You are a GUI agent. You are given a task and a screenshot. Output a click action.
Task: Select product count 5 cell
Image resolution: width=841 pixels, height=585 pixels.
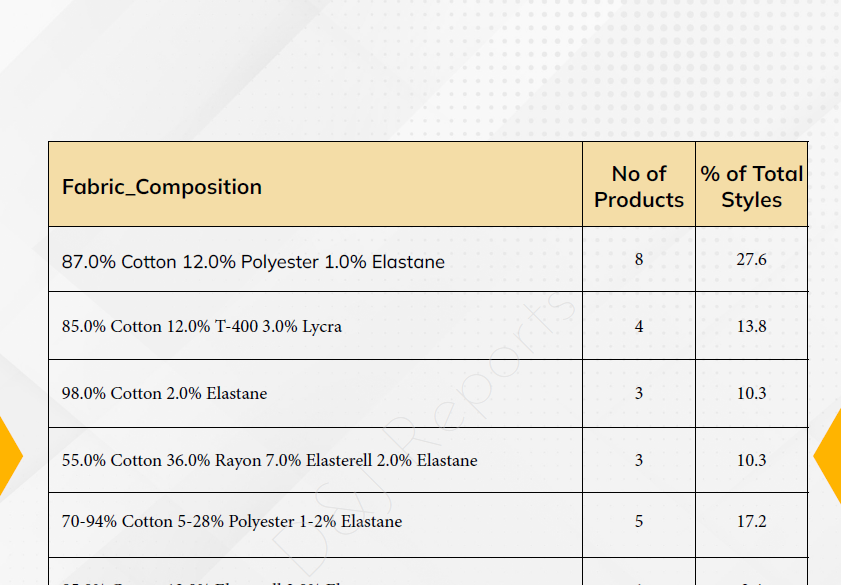pyautogui.click(x=639, y=525)
